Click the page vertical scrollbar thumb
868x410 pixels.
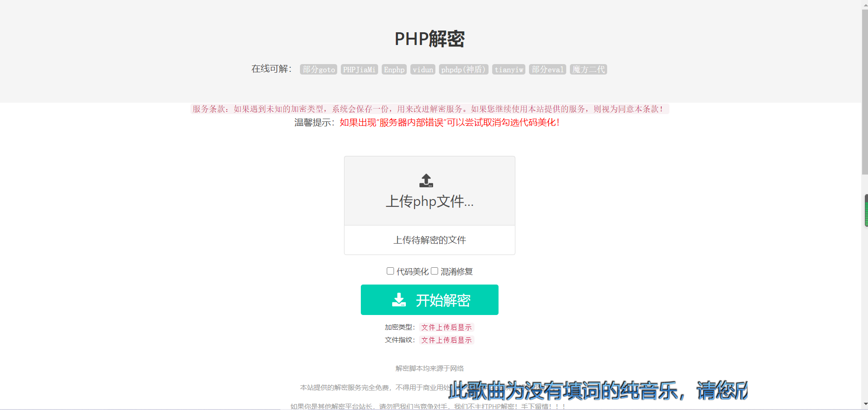[x=864, y=91]
